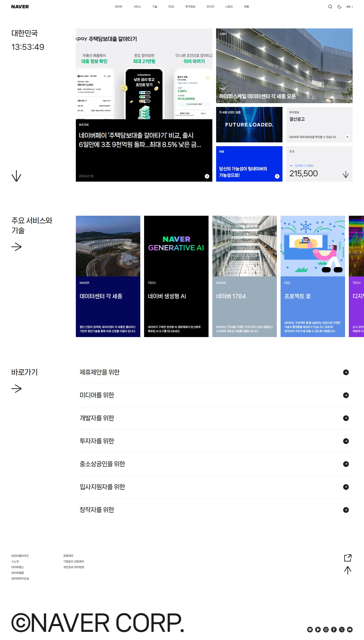Click the 2024.01.18 date on the news card
This screenshot has height=640, width=364.
pyautogui.click(x=86, y=176)
